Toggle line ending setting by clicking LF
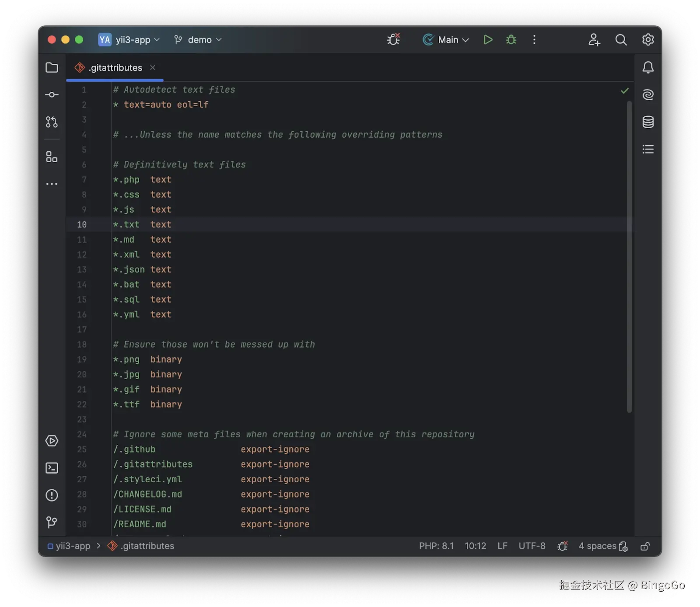 click(x=502, y=546)
